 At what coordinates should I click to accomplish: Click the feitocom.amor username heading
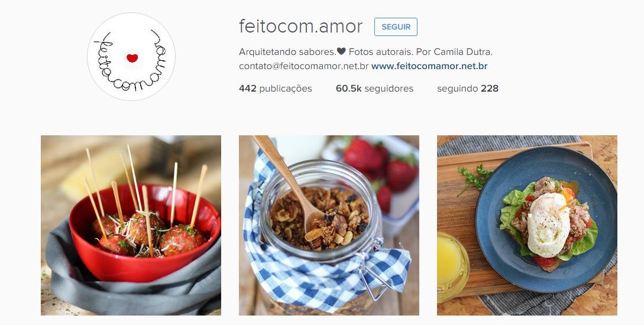[x=300, y=27]
